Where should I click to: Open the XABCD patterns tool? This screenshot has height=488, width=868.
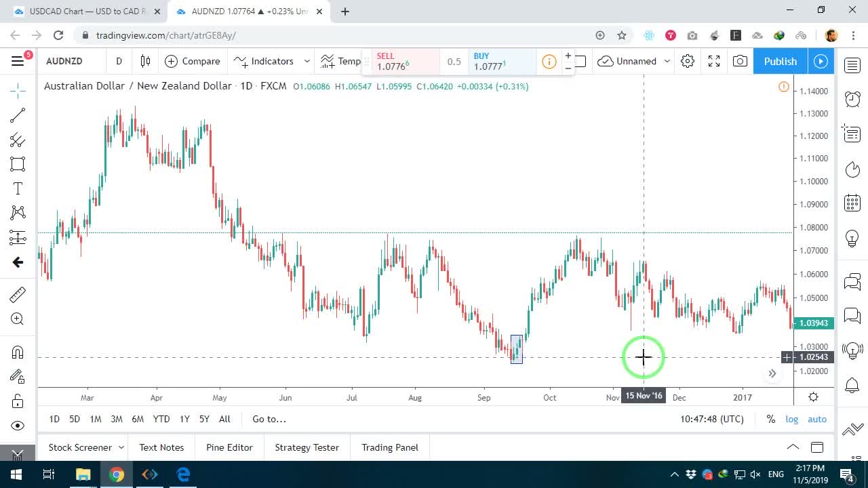tap(18, 213)
